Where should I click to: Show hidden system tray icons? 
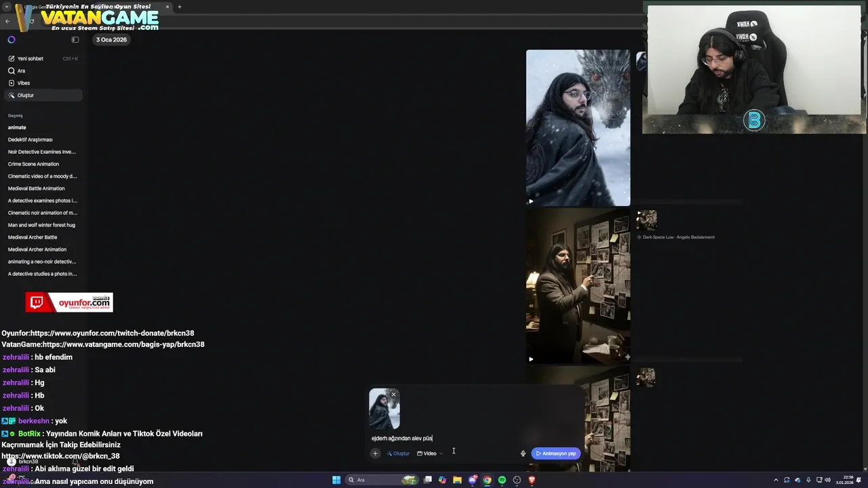(x=776, y=480)
